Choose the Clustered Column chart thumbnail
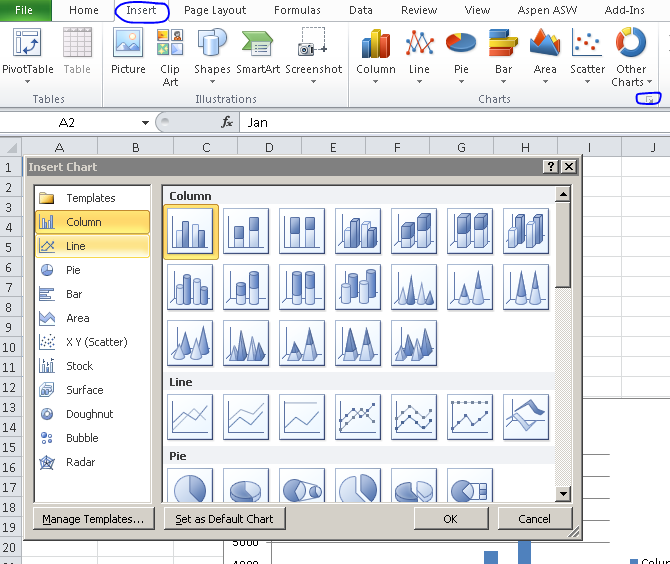 coord(190,231)
